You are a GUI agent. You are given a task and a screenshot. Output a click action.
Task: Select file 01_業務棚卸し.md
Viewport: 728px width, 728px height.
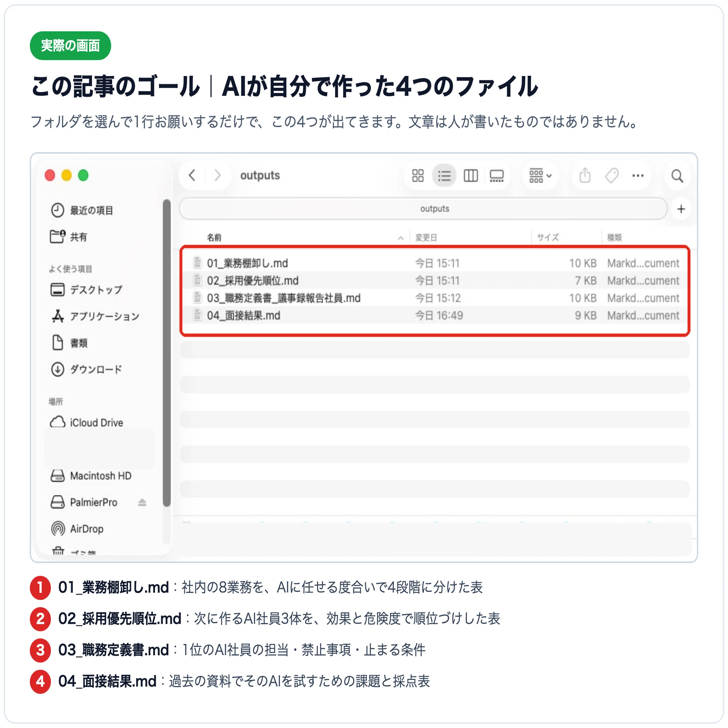(x=435, y=263)
